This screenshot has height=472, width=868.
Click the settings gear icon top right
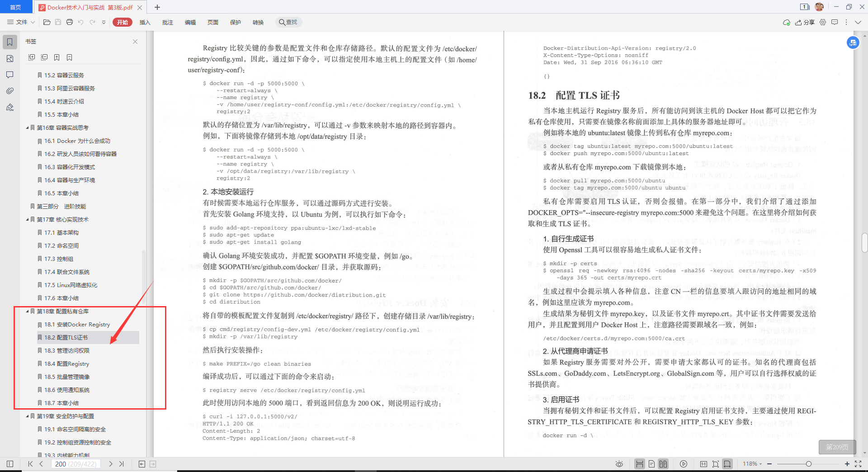pos(823,22)
